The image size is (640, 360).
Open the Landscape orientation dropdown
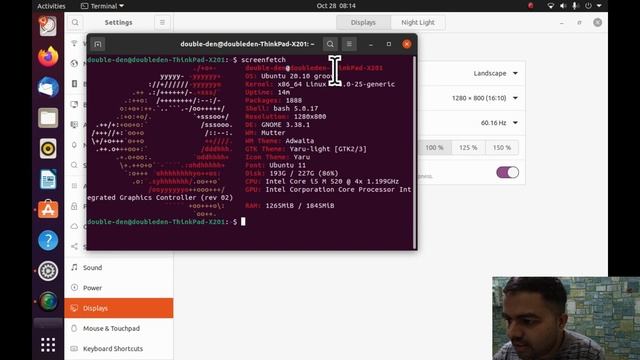(496, 73)
